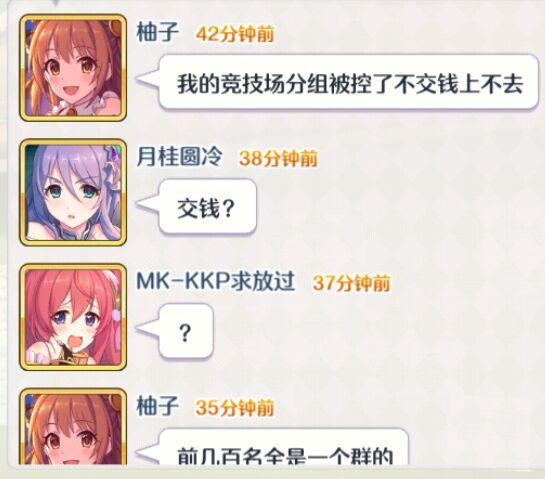
Task: Click the 柚子 name beside 35分钟前
Action: (157, 406)
